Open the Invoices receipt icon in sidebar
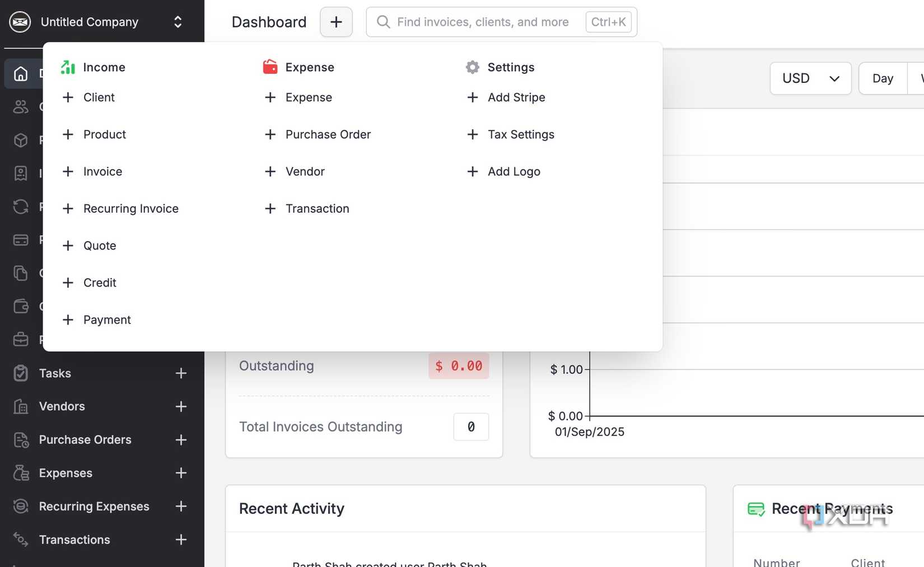The width and height of the screenshot is (924, 567). [21, 174]
